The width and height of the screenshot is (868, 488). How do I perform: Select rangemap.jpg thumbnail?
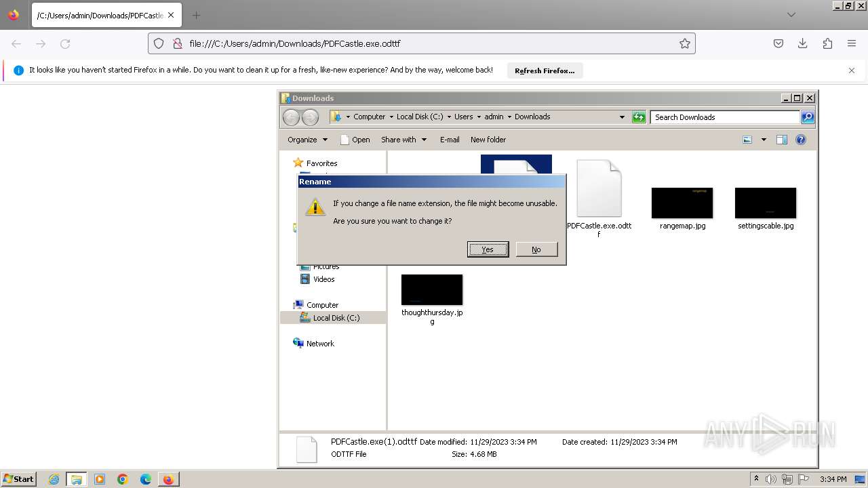(x=682, y=203)
